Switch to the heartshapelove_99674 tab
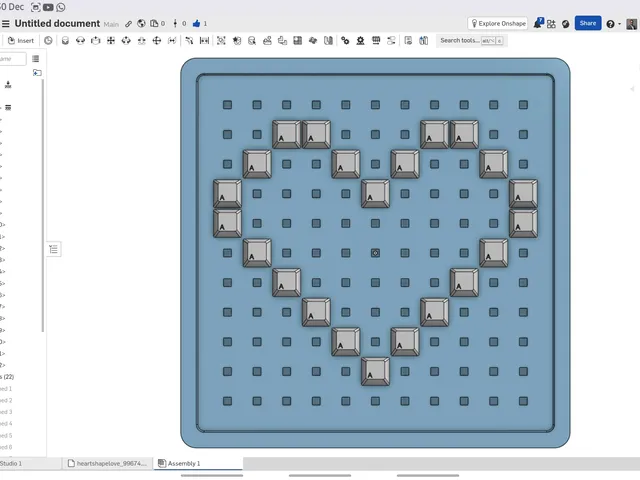 pos(107,463)
